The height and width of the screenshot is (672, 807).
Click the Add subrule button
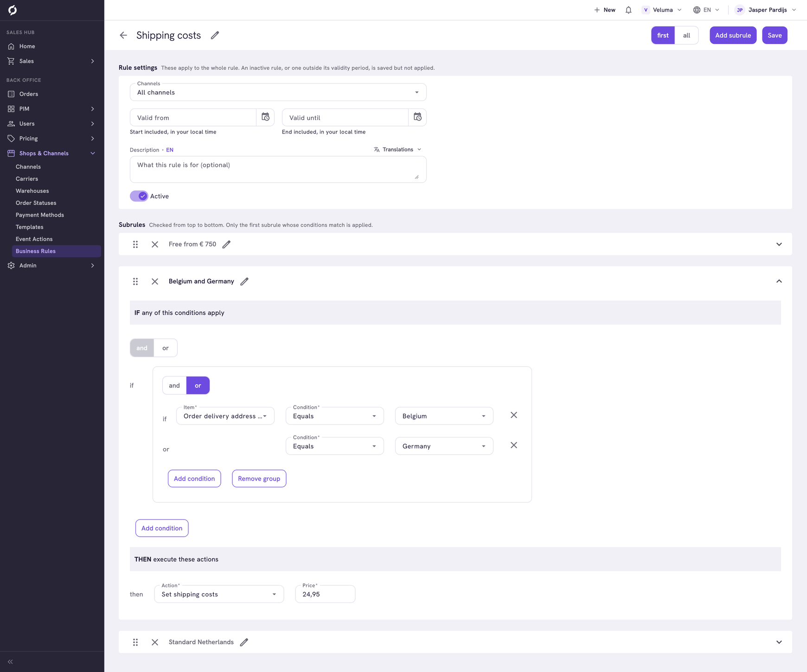[733, 35]
